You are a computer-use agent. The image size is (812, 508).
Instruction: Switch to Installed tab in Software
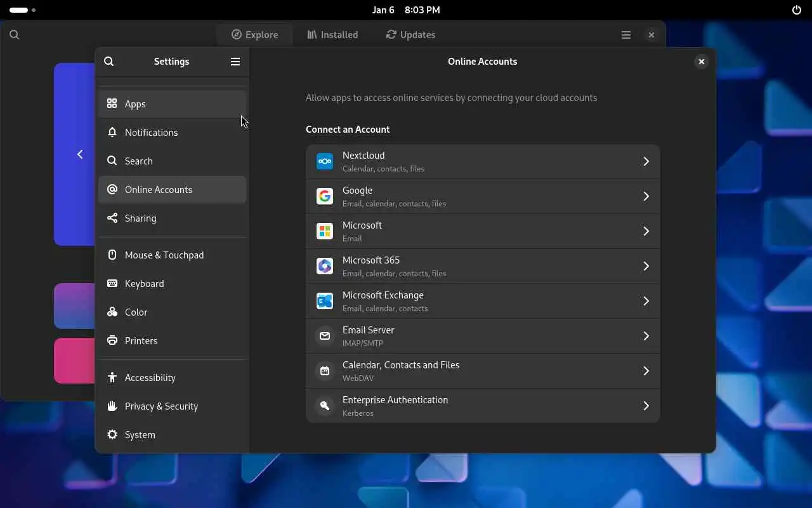click(332, 35)
